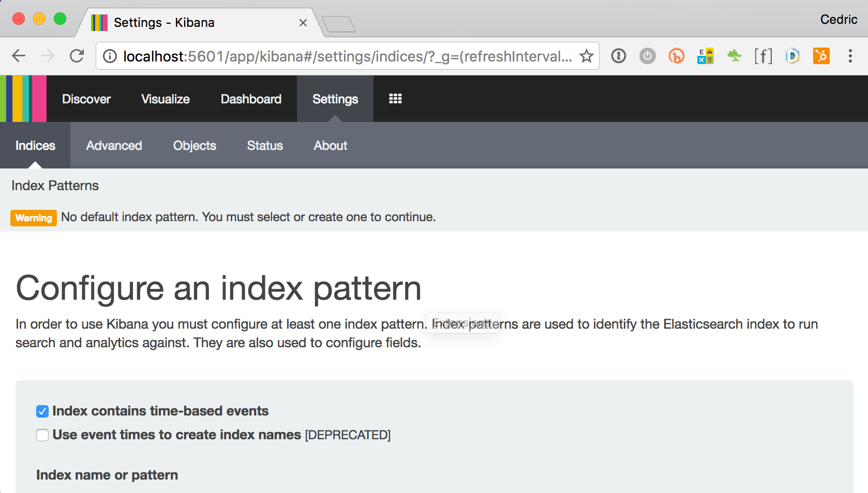This screenshot has width=868, height=493.
Task: Click the Index Patterns heading
Action: pyautogui.click(x=55, y=186)
